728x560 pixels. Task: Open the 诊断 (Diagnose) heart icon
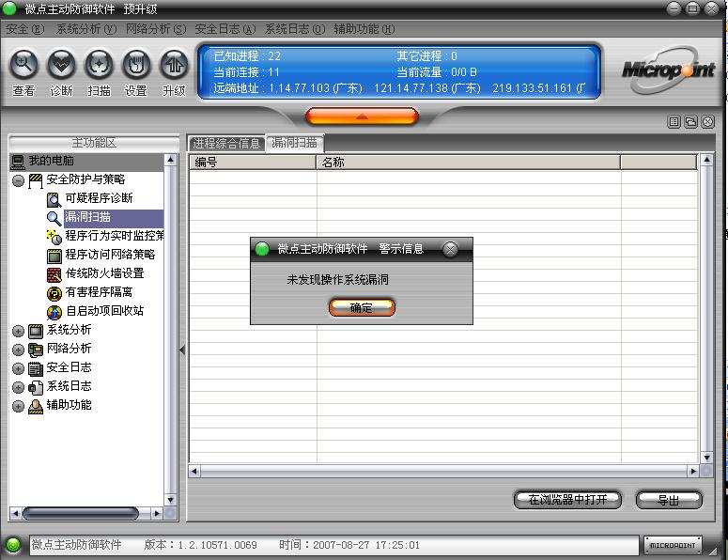pyautogui.click(x=61, y=64)
